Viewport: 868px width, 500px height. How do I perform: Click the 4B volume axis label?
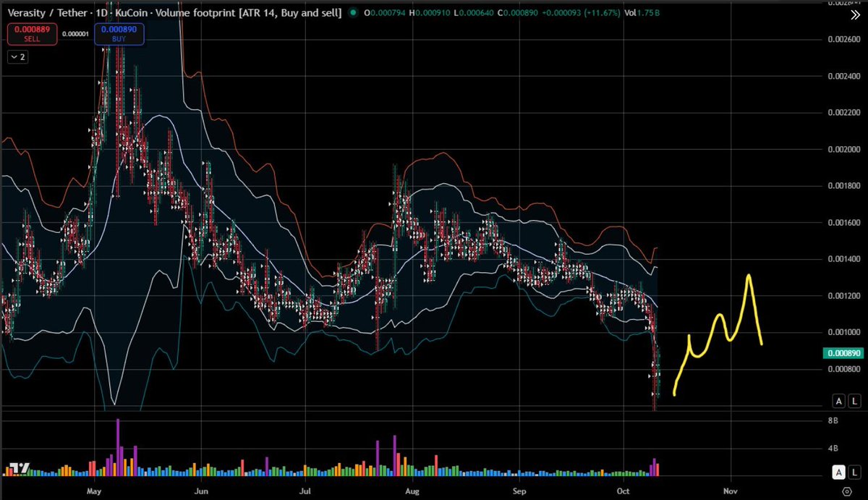[x=832, y=449]
